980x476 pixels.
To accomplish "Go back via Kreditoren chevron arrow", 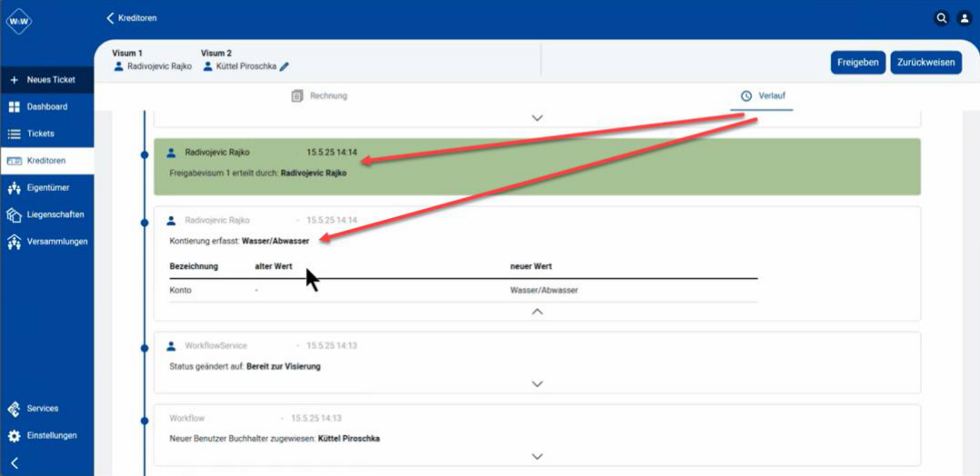I will 111,18.
